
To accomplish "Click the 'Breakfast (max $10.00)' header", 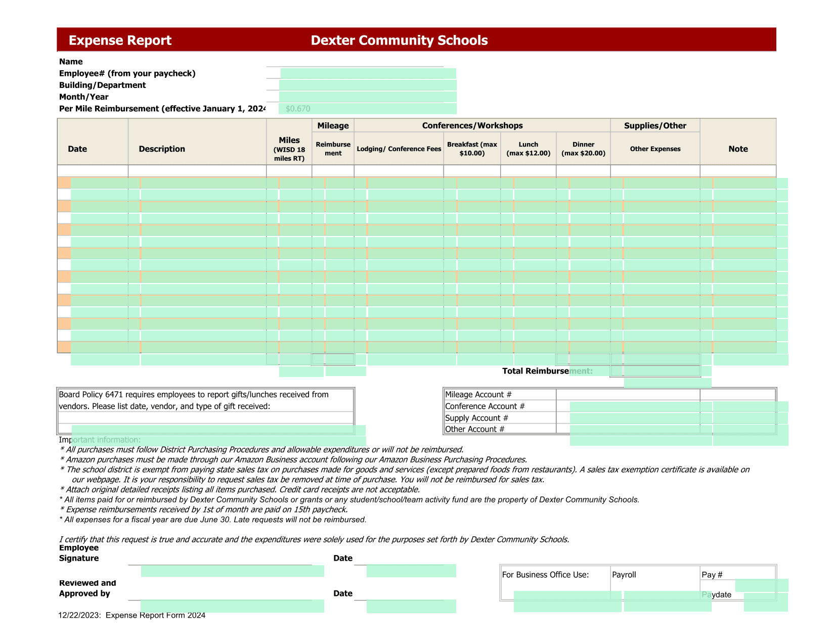I will click(x=472, y=149).
